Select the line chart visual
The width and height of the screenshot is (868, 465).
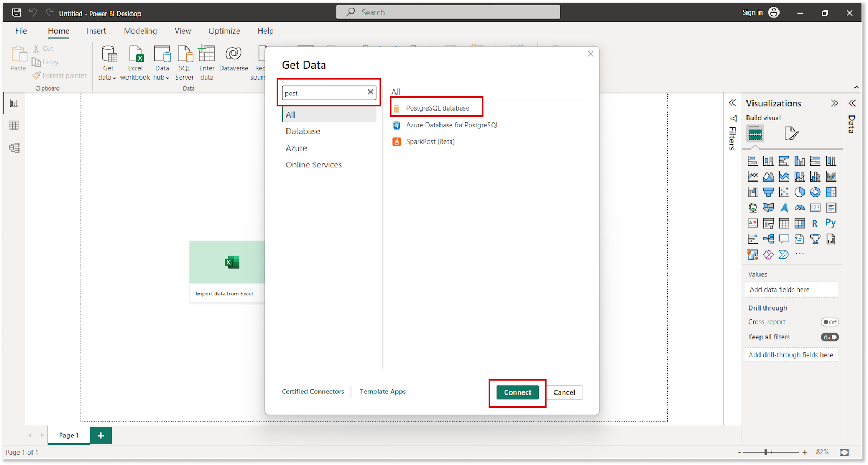(752, 177)
